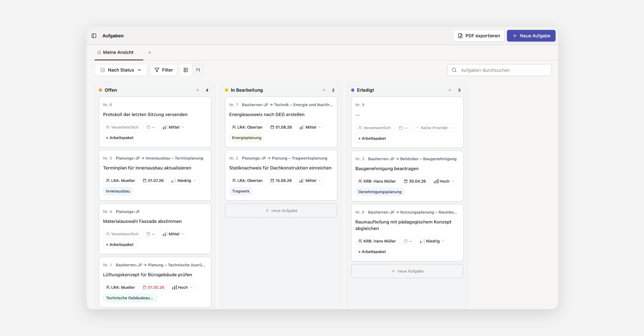Click the Tragwerk tag
The width and height of the screenshot is (644, 336).
(x=241, y=191)
